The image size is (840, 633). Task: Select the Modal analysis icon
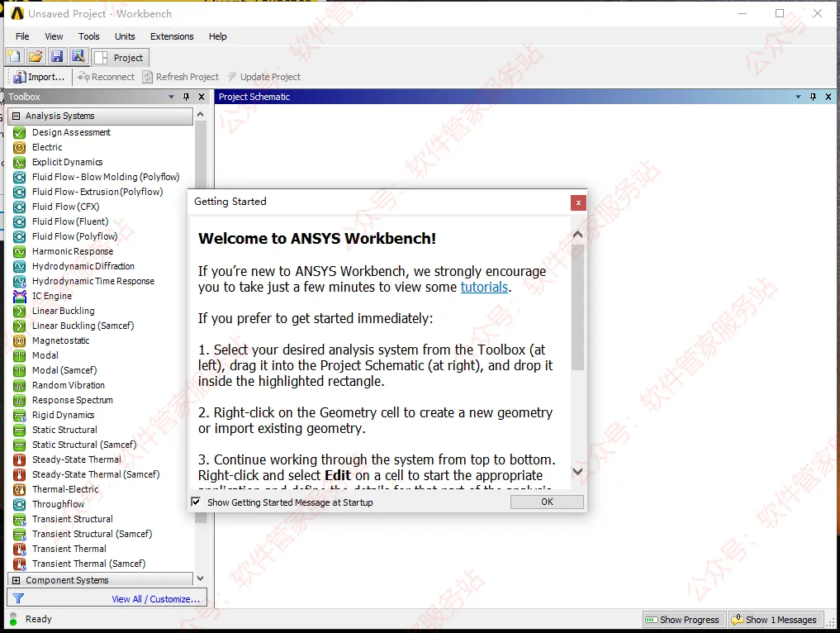(x=19, y=355)
